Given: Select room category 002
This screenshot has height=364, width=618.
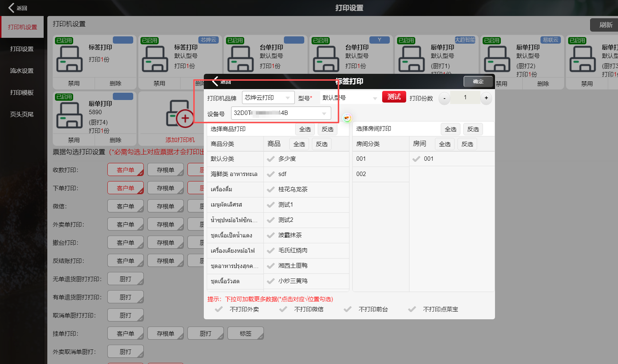Looking at the screenshot, I should [380, 174].
